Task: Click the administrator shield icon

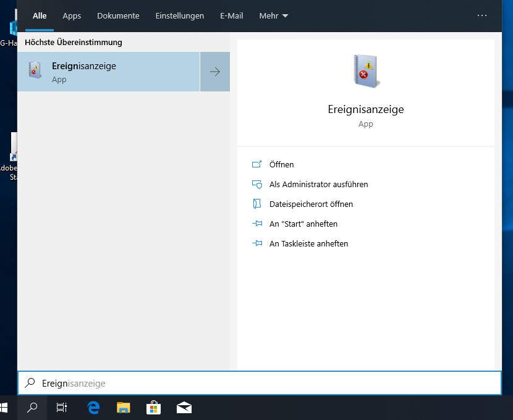Action: (x=257, y=184)
